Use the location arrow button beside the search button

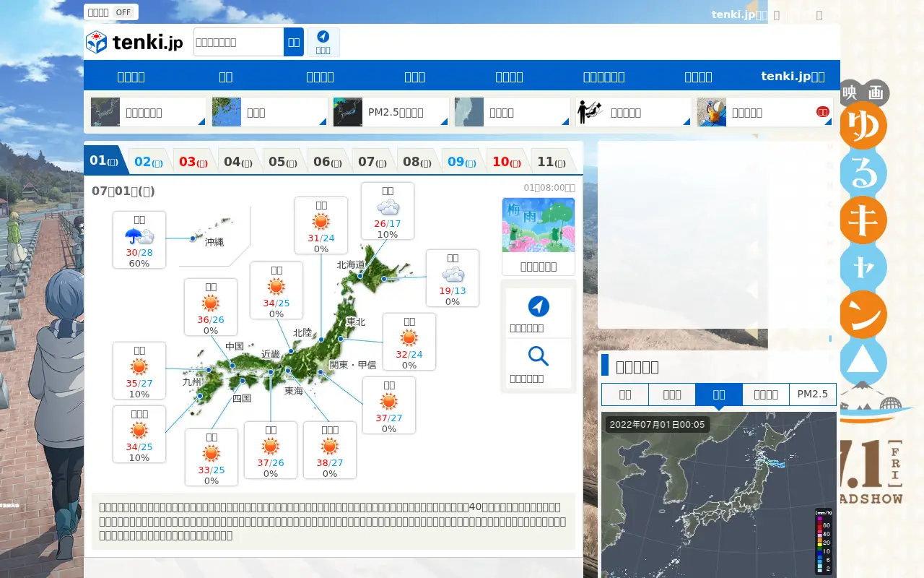323,42
